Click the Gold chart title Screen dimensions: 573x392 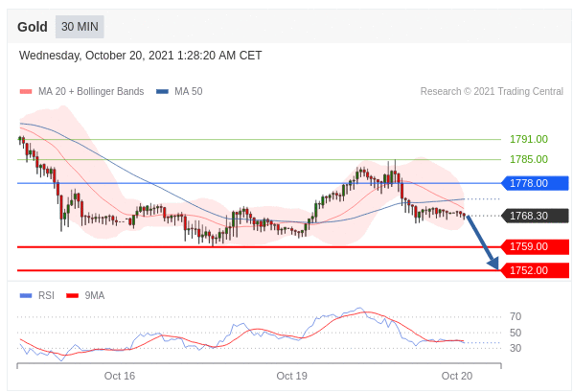(33, 27)
